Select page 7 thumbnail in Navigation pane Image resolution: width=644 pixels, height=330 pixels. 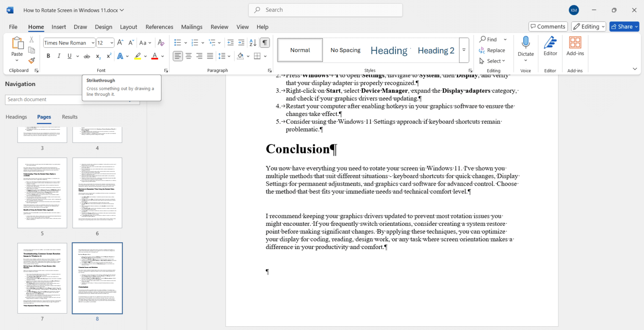[x=42, y=278]
